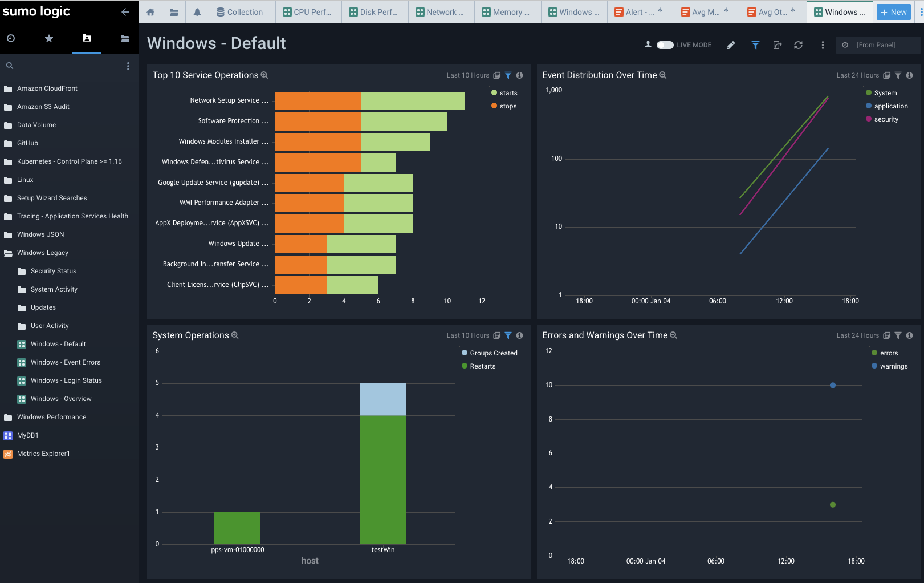Image resolution: width=924 pixels, height=583 pixels.
Task: Toggle the starts series in legend
Action: (x=504, y=93)
